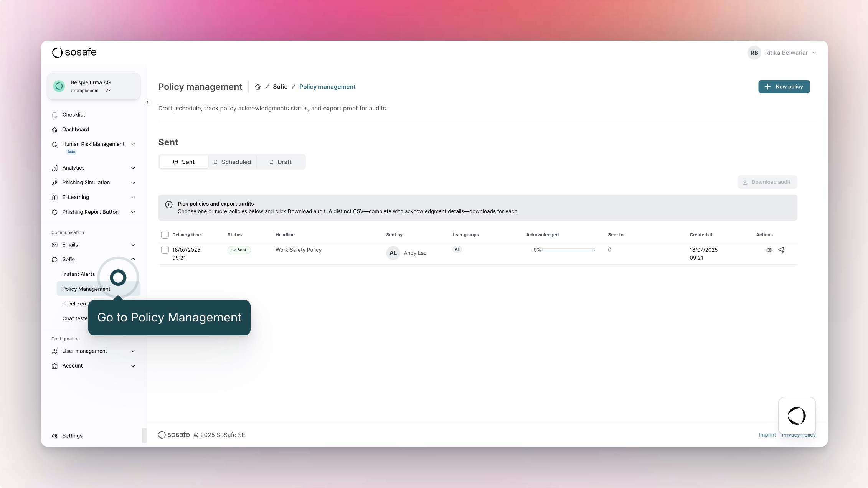Viewport: 868px width, 488px height.
Task: Open the Imprint footer link
Action: pyautogui.click(x=767, y=435)
